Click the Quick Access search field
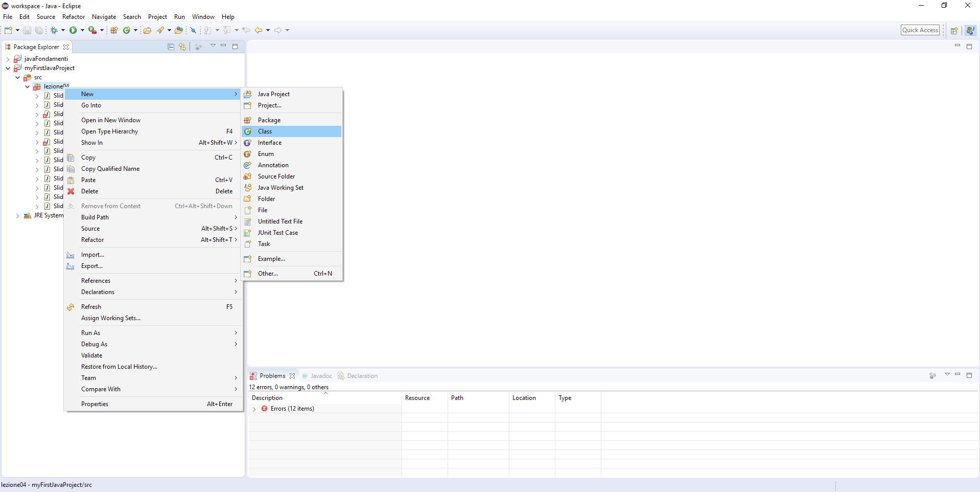Viewport: 980px width, 492px height. [920, 30]
